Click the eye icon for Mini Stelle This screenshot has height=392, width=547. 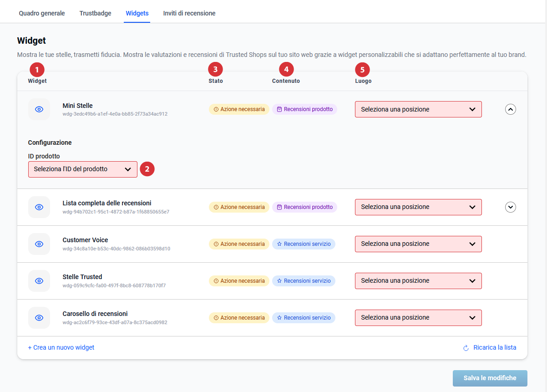(39, 109)
